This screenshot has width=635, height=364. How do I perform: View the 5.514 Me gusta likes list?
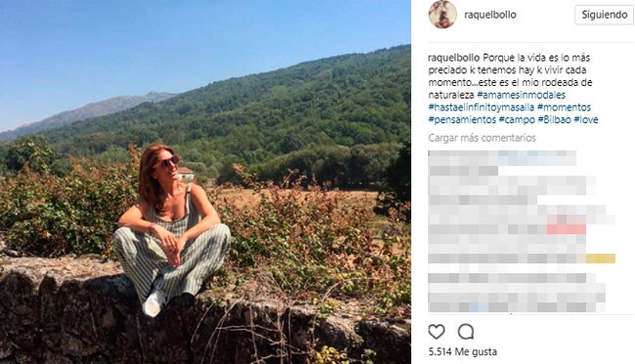[462, 352]
